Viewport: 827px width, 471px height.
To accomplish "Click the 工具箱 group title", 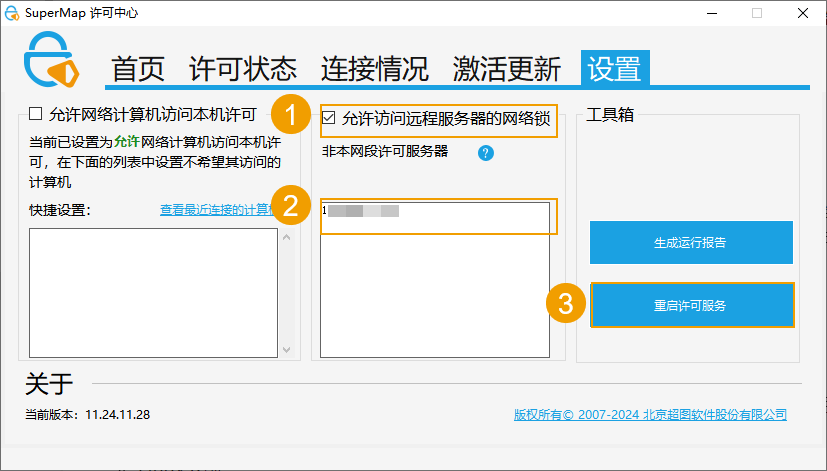I will click(610, 114).
